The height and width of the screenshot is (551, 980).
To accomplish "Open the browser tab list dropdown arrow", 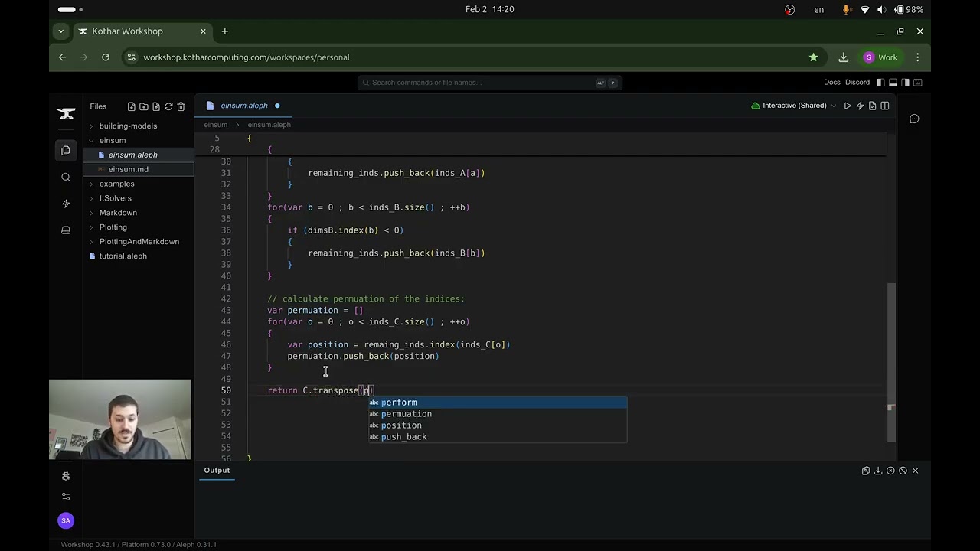I will [x=60, y=31].
